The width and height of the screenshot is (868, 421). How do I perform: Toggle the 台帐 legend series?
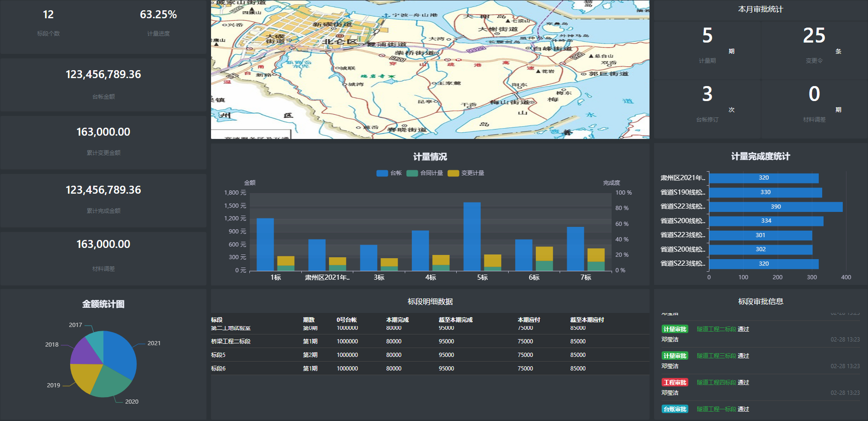[389, 173]
